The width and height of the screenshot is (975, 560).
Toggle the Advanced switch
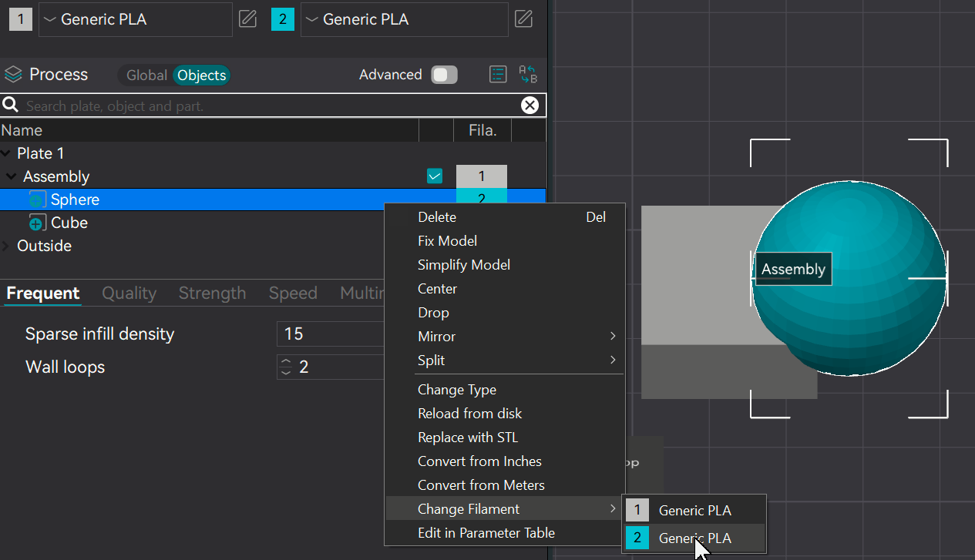pos(445,75)
